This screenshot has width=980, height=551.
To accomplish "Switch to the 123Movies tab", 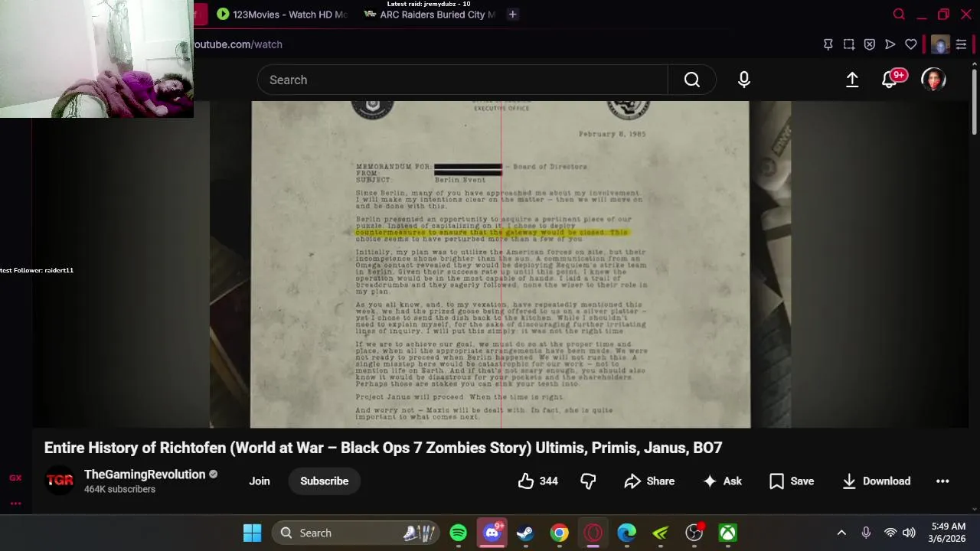I will click(281, 15).
